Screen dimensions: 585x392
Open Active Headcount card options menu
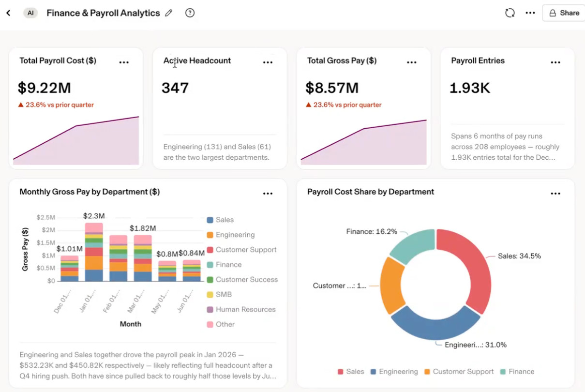(x=268, y=62)
